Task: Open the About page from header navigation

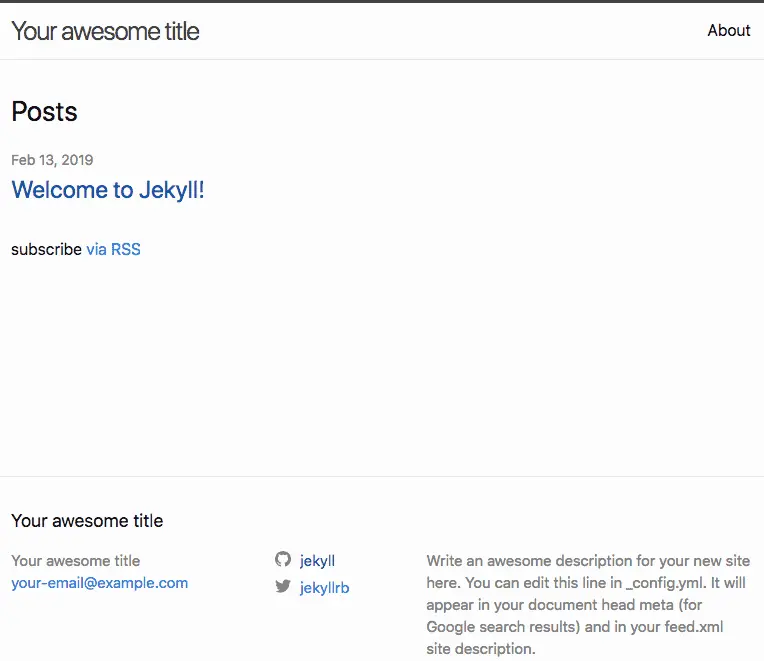Action: [728, 30]
